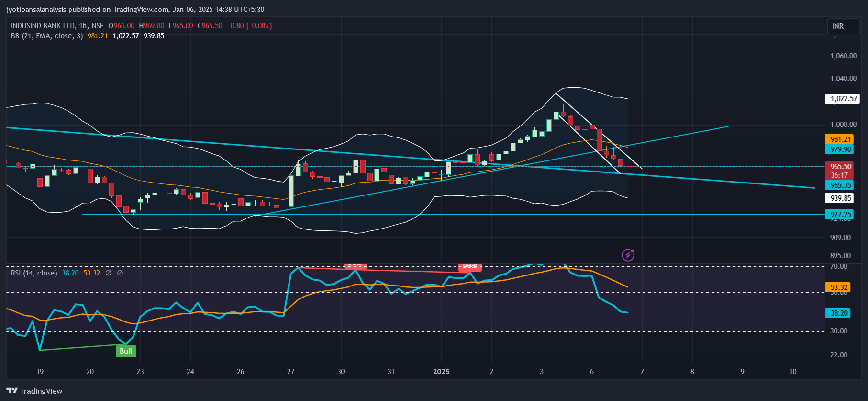The width and height of the screenshot is (868, 401).
Task: Click the 23 date label on the time axis
Action: [x=140, y=372]
